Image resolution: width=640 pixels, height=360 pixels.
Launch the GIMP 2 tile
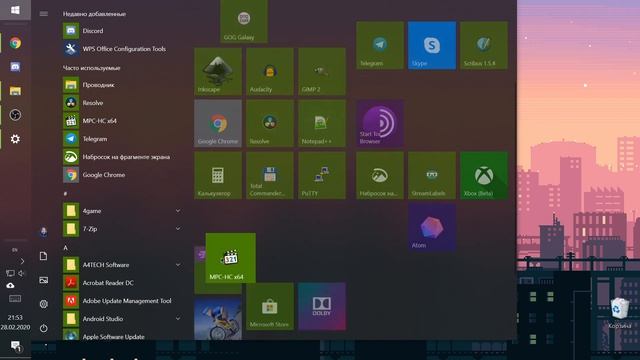click(322, 71)
